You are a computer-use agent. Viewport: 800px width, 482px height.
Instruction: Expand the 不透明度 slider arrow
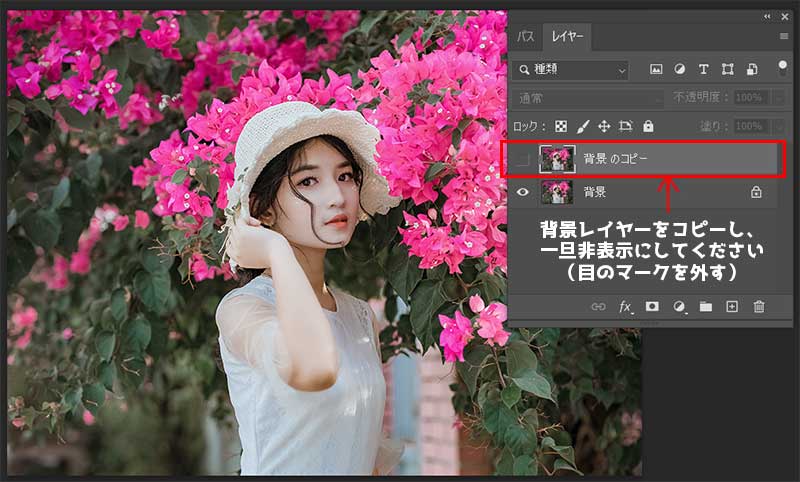[x=779, y=97]
